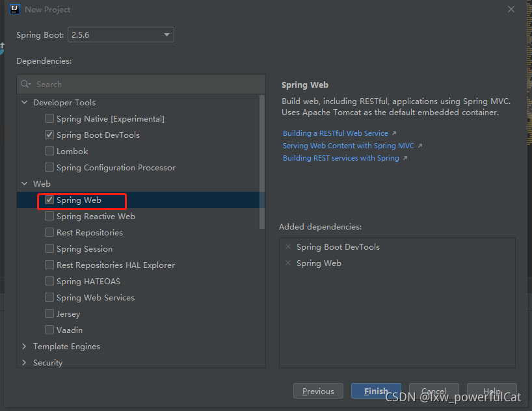Remove Spring Boot DevTools from added dependencies
This screenshot has height=411, width=532.
tap(288, 246)
